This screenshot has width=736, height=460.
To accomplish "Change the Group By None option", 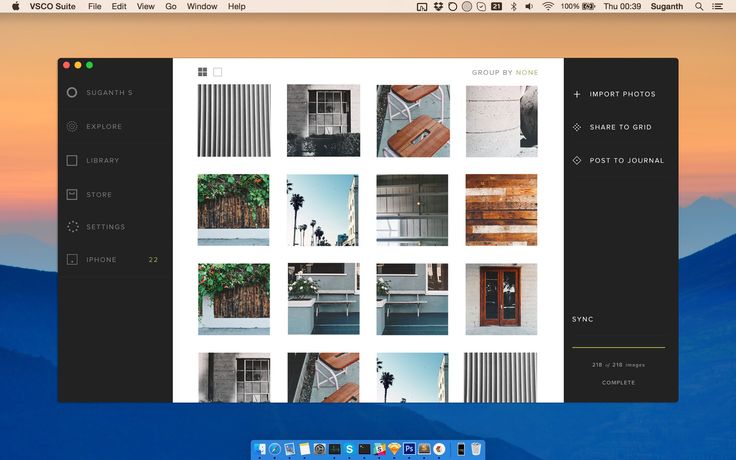I will pos(527,72).
